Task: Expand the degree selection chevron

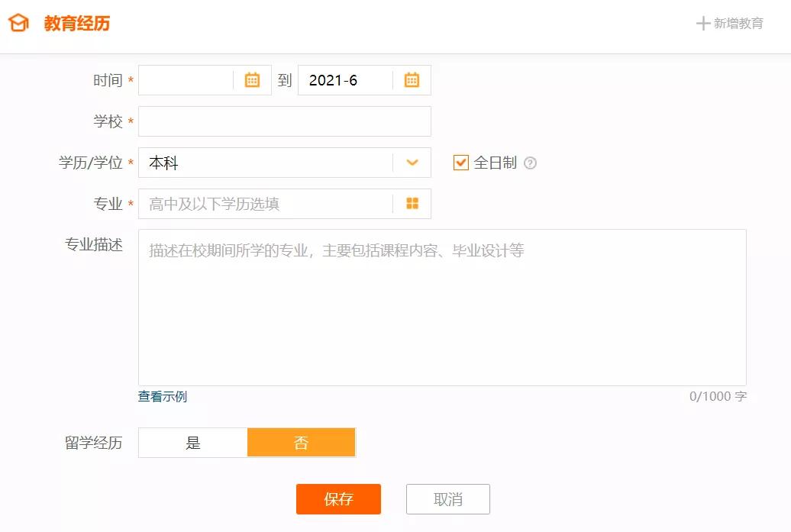Action: (412, 163)
